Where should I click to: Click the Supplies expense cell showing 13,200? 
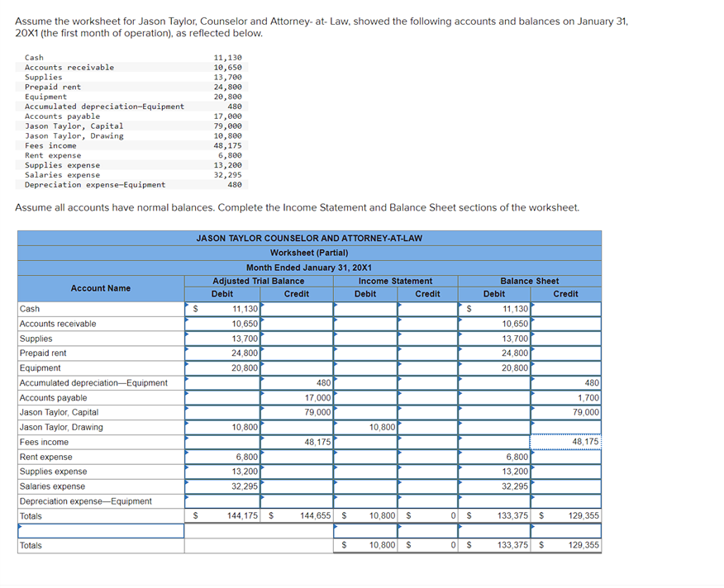pos(221,472)
